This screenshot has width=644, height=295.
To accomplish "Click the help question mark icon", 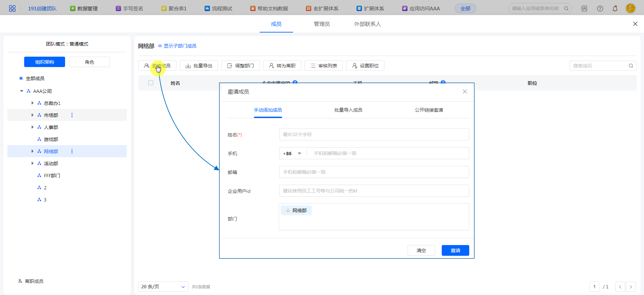I will click(600, 8).
